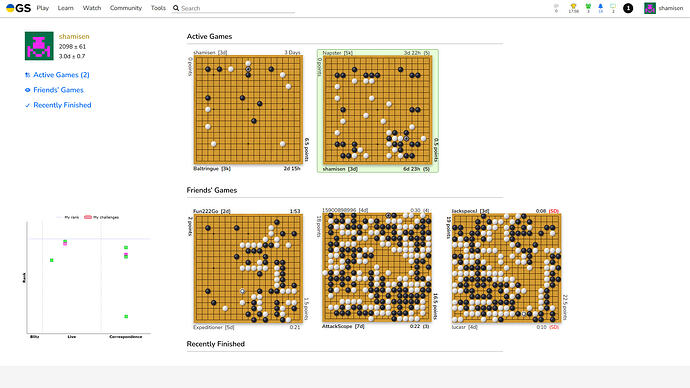
Task: Open the Learn menu
Action: coord(66,8)
